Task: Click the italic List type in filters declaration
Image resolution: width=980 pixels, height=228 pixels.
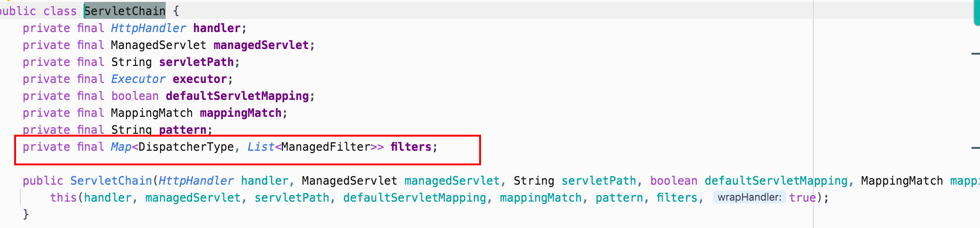Action: (261, 147)
